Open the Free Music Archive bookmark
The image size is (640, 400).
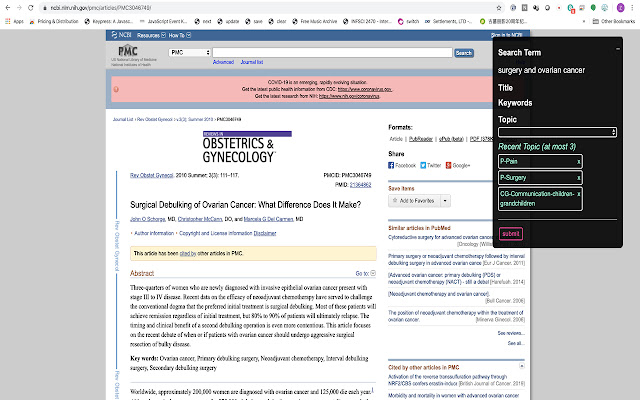click(315, 21)
